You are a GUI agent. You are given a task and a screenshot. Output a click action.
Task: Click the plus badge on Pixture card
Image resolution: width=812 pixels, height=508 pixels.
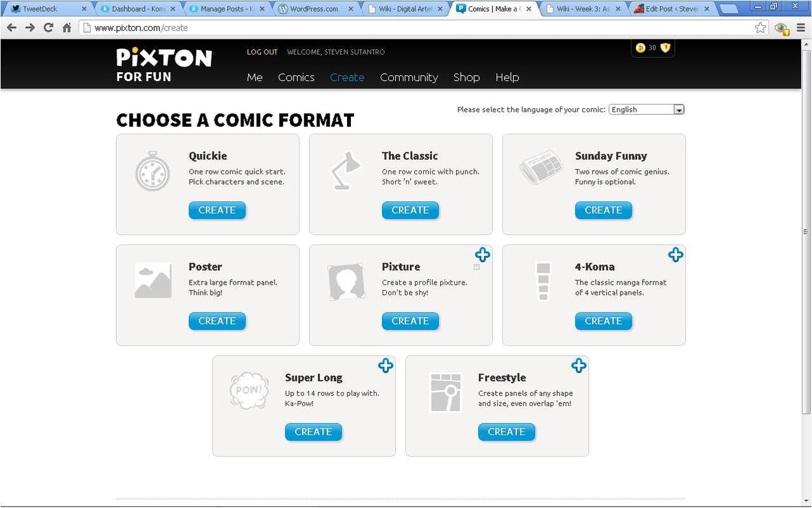tap(482, 255)
